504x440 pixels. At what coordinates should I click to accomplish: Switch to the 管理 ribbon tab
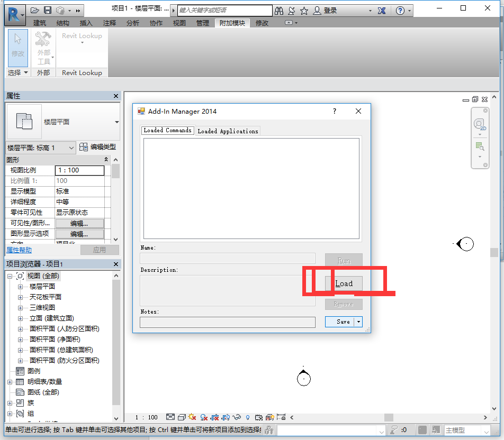pyautogui.click(x=203, y=23)
